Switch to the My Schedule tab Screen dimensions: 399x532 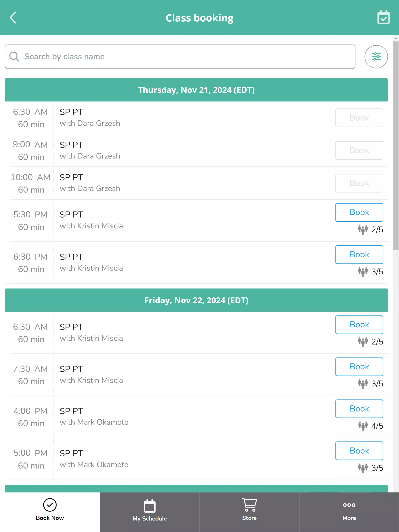(x=150, y=512)
